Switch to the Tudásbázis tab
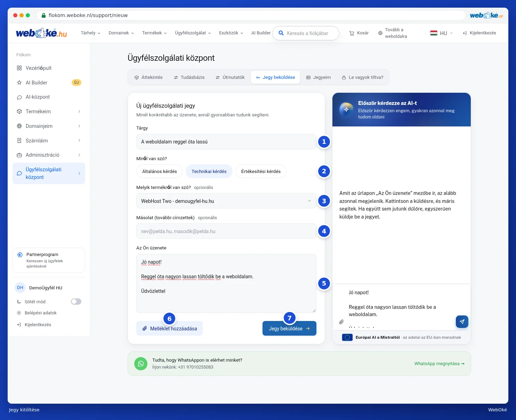The width and height of the screenshot is (516, 420). tap(189, 77)
